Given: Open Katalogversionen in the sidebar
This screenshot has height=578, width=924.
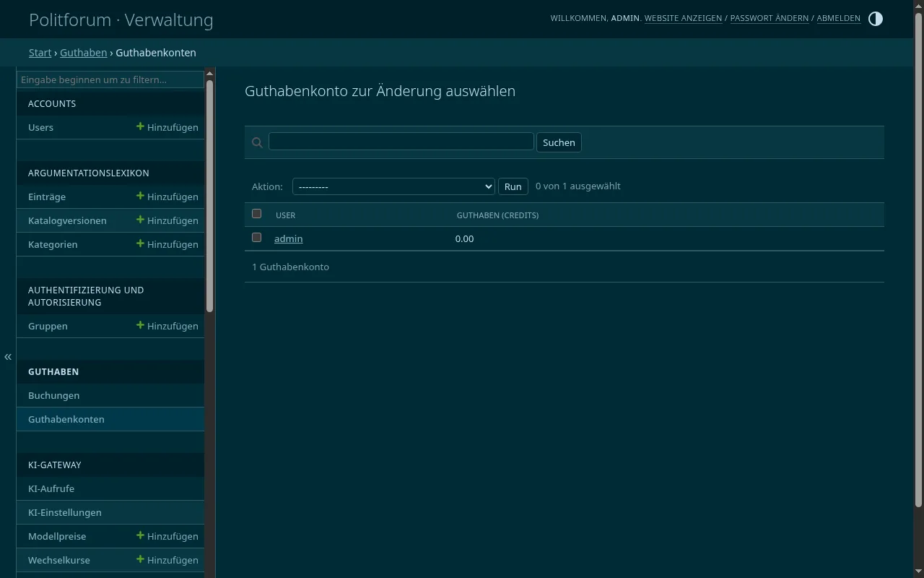Looking at the screenshot, I should point(67,220).
